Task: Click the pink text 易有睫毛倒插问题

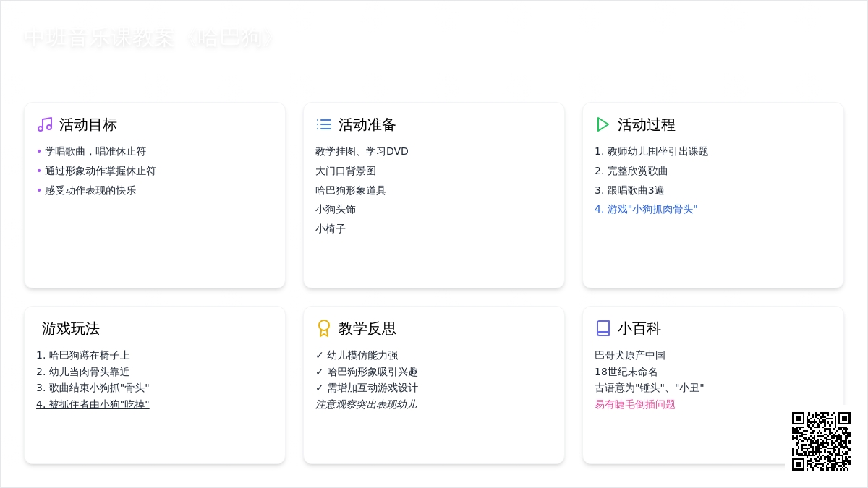Action: (634, 404)
